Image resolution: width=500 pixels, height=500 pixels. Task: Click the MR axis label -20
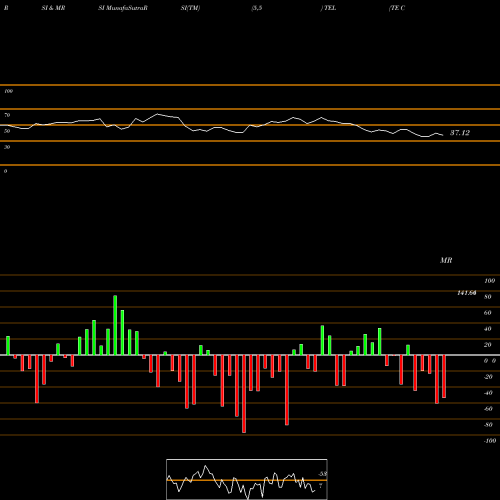(x=488, y=377)
